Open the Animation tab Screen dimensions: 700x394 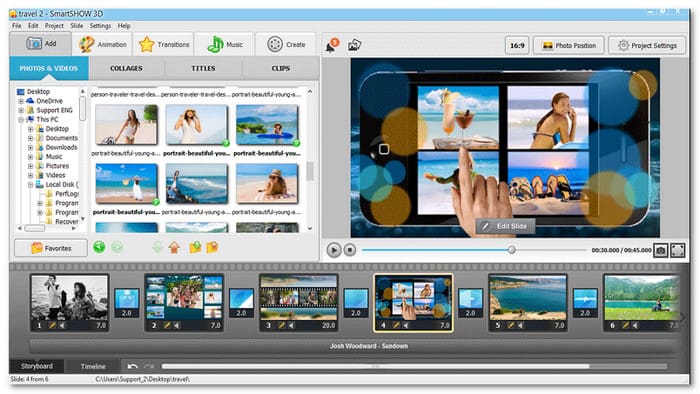coord(102,44)
